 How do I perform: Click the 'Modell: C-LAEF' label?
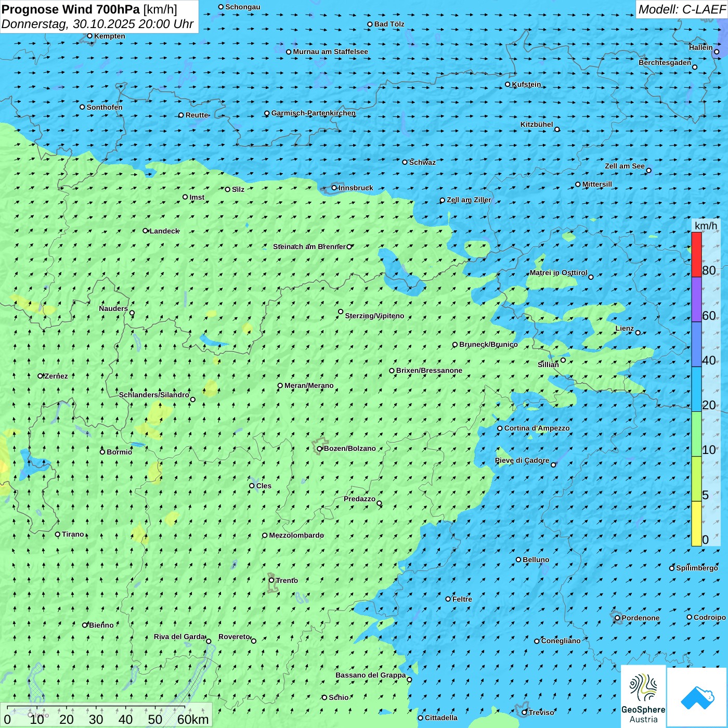coord(681,9)
